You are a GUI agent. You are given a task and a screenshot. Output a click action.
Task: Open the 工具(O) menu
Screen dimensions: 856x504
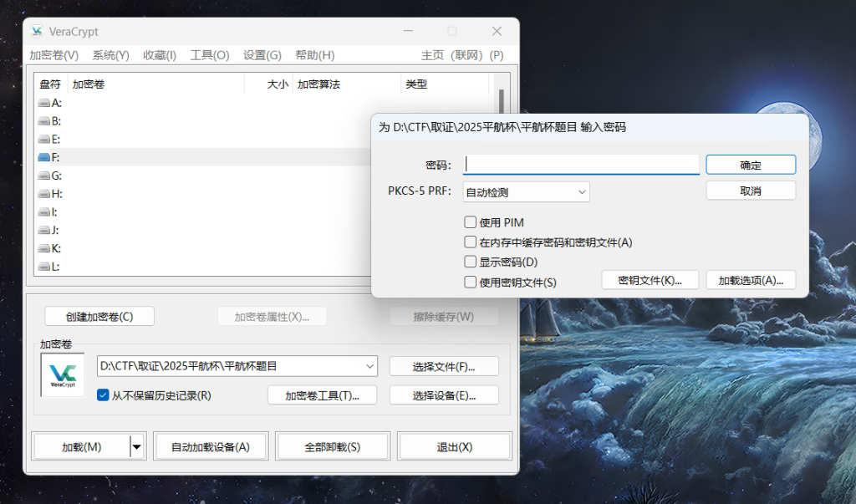(x=210, y=55)
